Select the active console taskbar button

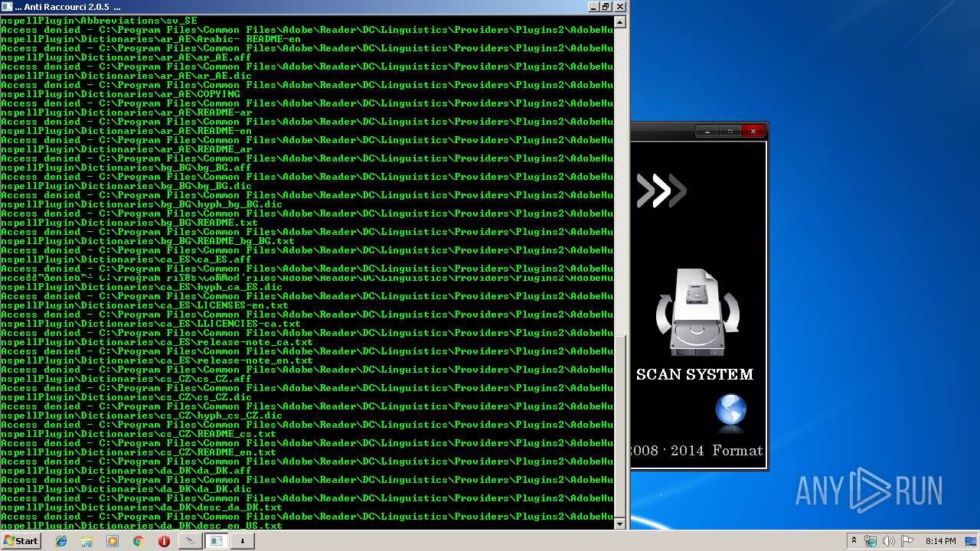tap(216, 541)
